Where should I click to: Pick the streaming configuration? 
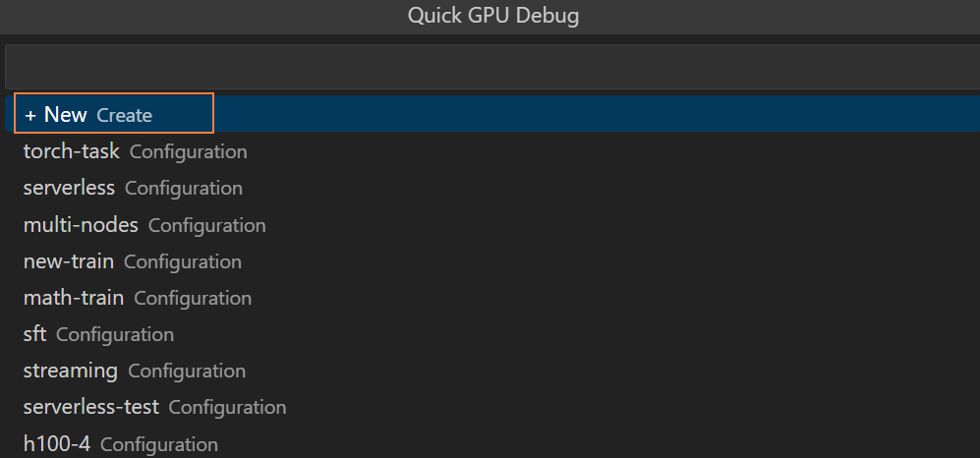[71, 371]
